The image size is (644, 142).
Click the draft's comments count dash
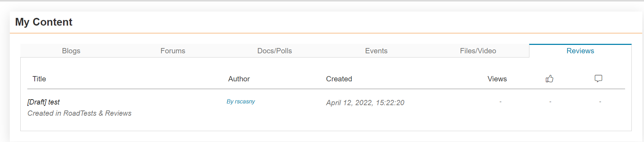(x=600, y=102)
